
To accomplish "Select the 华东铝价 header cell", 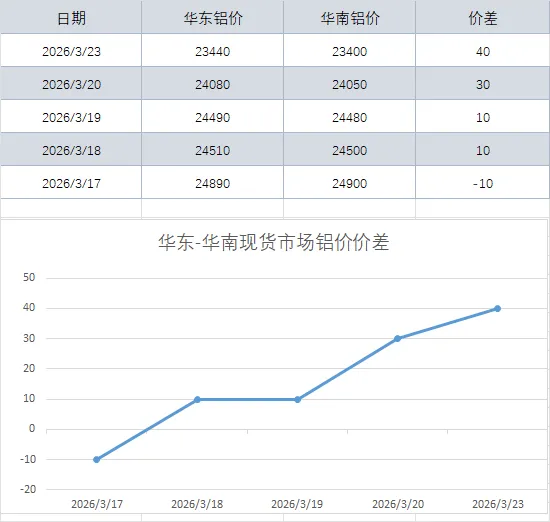I will [213, 18].
